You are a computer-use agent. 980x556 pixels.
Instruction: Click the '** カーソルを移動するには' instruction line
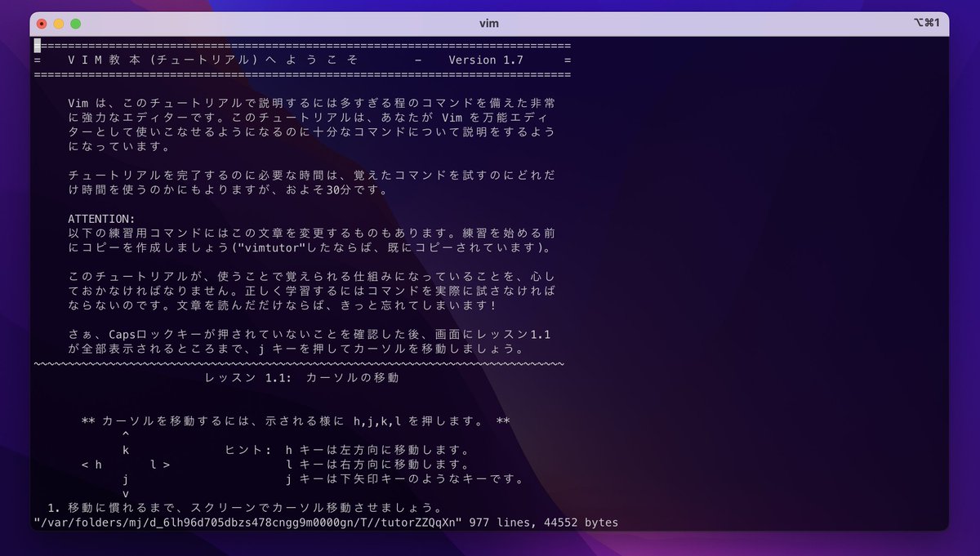click(x=296, y=421)
